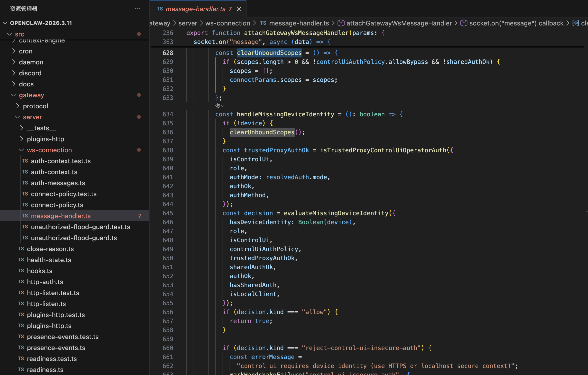Image resolution: width=588 pixels, height=375 pixels.
Task: Click the TS icon next to hooks.ts
Action: (21, 271)
